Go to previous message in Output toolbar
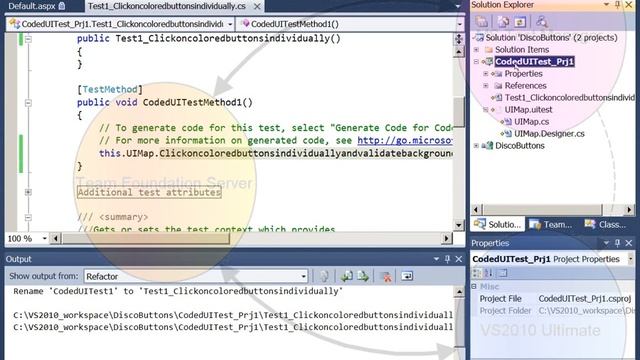The width and height of the screenshot is (640, 360). [x=347, y=276]
